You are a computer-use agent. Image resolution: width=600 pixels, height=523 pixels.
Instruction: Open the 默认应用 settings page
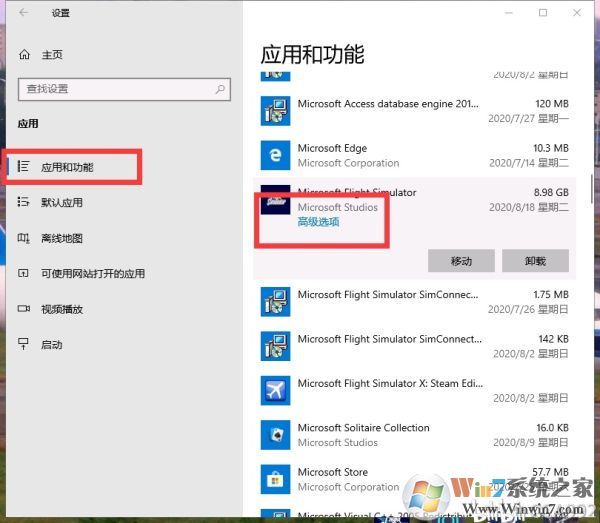tap(62, 202)
